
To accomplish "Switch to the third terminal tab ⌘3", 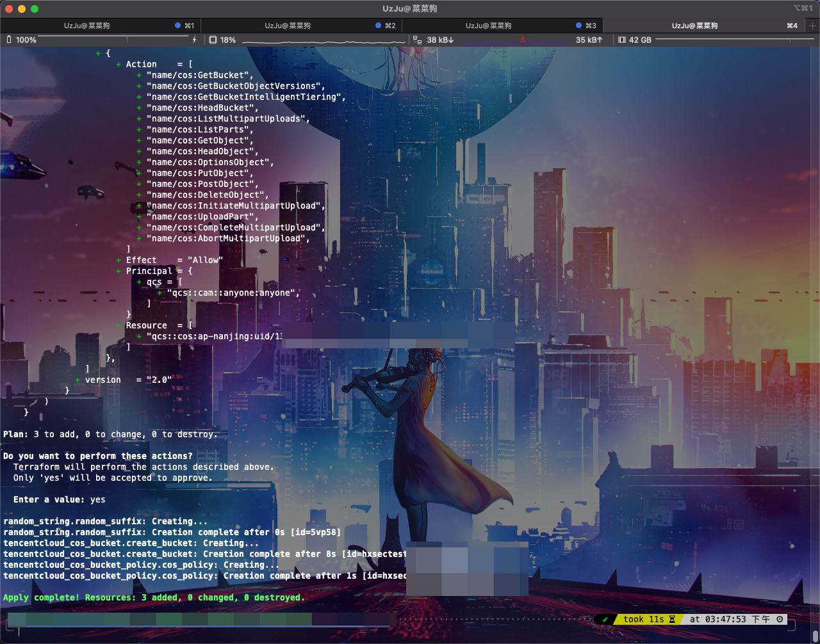I will click(x=502, y=26).
